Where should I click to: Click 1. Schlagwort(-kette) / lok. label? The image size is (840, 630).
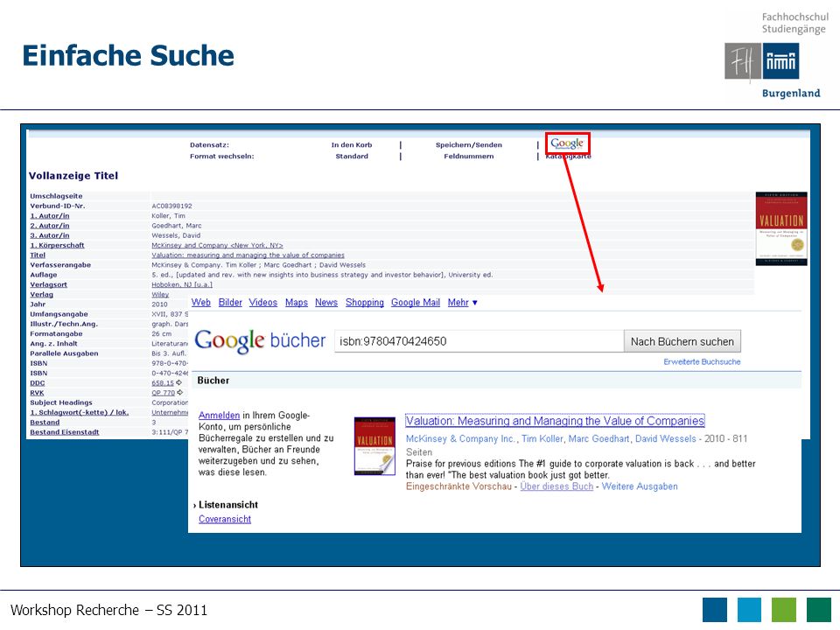[80, 412]
